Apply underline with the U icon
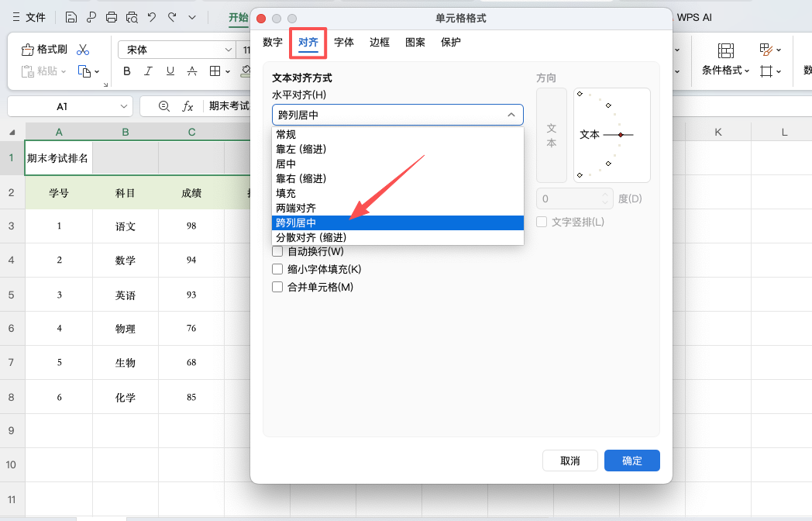Image resolution: width=812 pixels, height=521 pixels. pos(170,71)
